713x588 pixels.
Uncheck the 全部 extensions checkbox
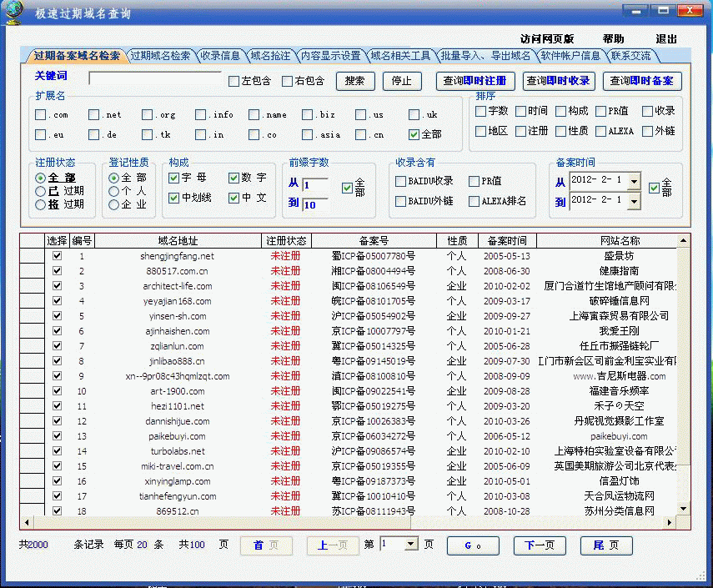click(414, 134)
